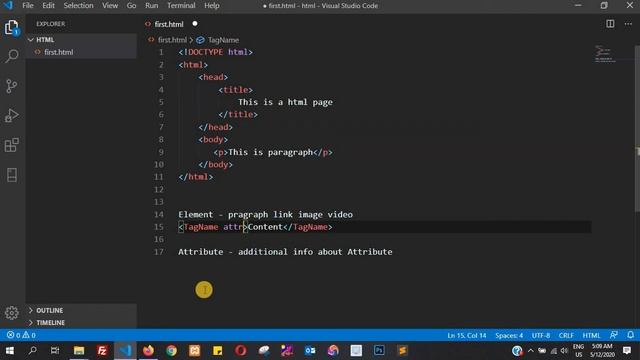Open the Manage gear settings icon
Image resolution: width=640 pixels, height=360 pixels.
pos(12,313)
